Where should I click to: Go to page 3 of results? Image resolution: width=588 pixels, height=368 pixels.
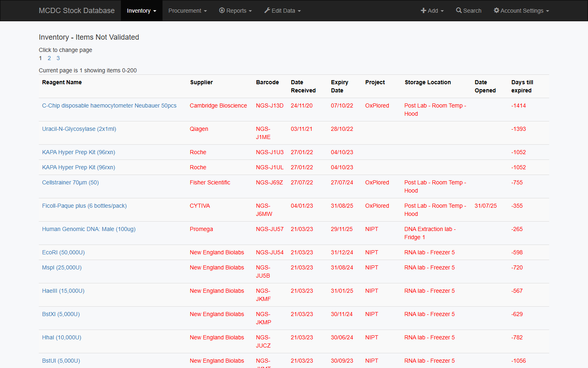pos(58,58)
